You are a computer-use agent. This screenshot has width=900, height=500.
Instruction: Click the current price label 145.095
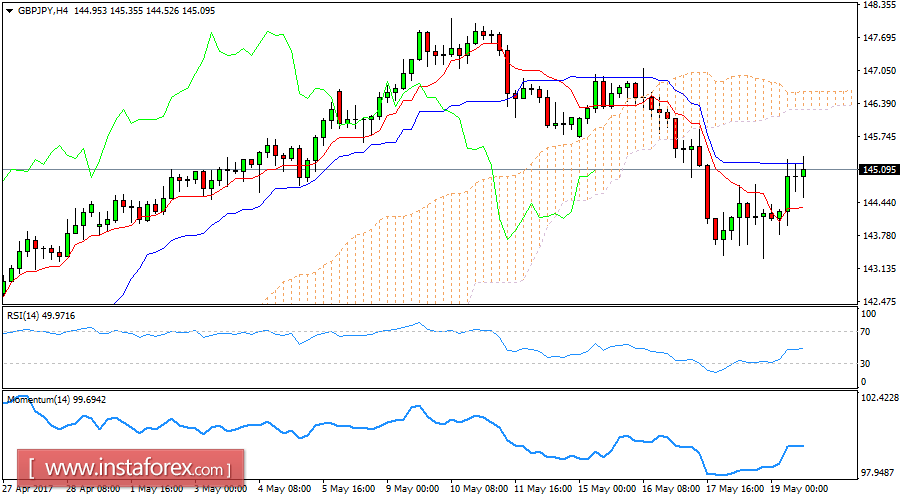[879, 169]
